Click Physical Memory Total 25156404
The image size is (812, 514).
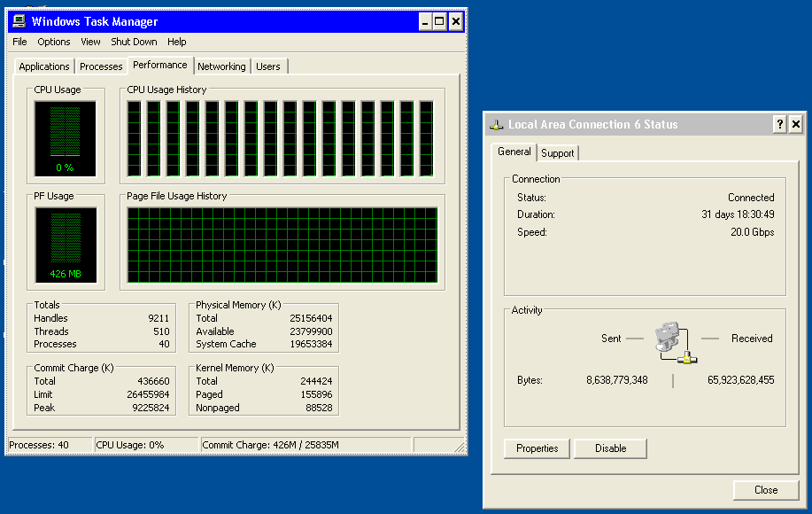pos(311,318)
